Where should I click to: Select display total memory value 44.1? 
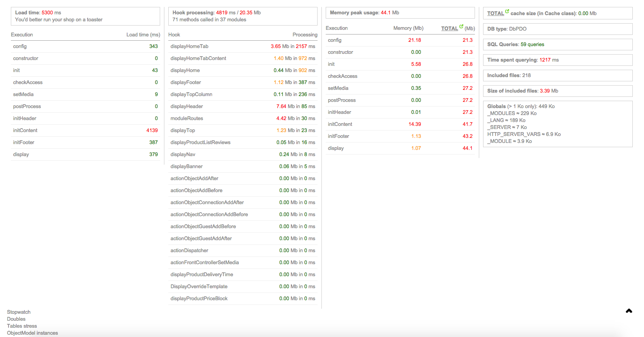pyautogui.click(x=468, y=148)
